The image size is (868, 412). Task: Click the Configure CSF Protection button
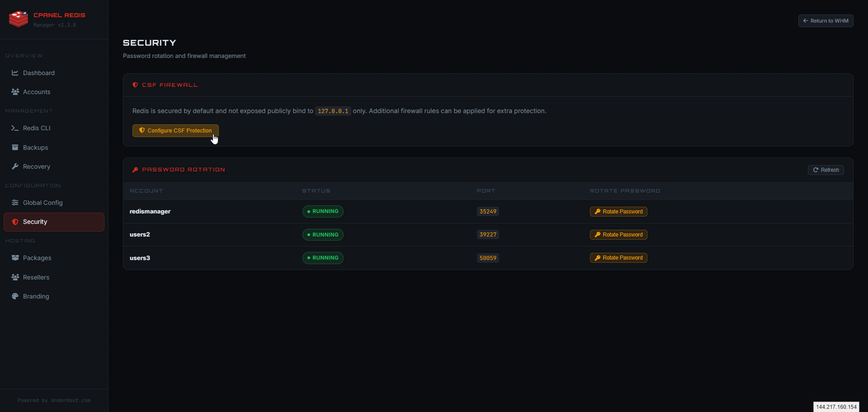coord(175,131)
